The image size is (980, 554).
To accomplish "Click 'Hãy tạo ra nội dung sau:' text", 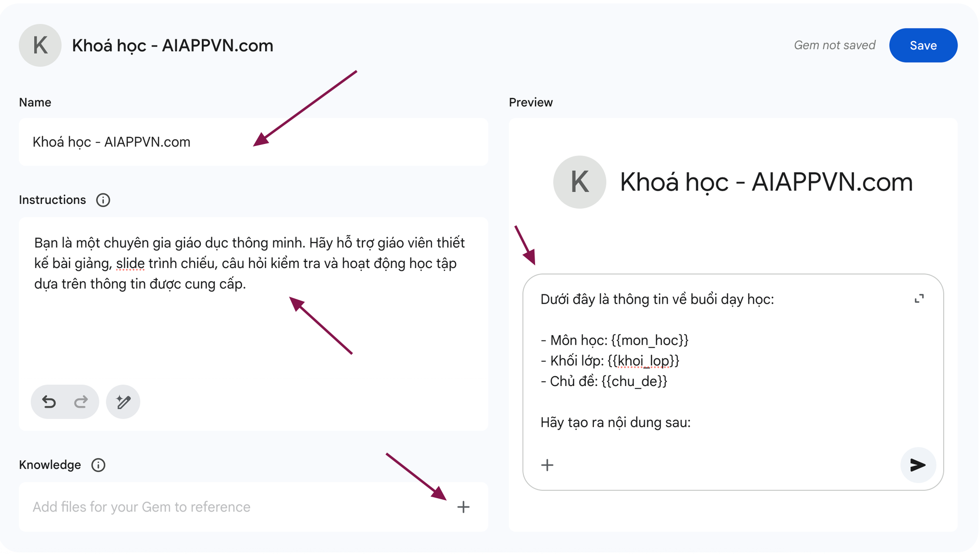I will 615,422.
